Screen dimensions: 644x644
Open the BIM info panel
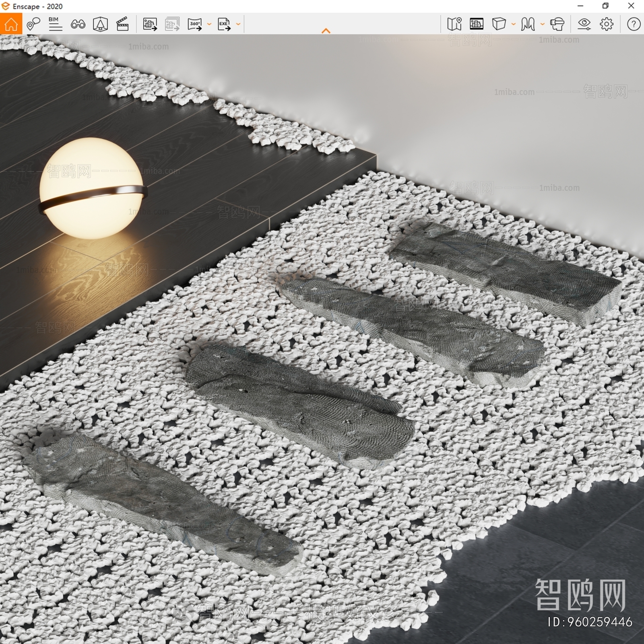(x=55, y=24)
